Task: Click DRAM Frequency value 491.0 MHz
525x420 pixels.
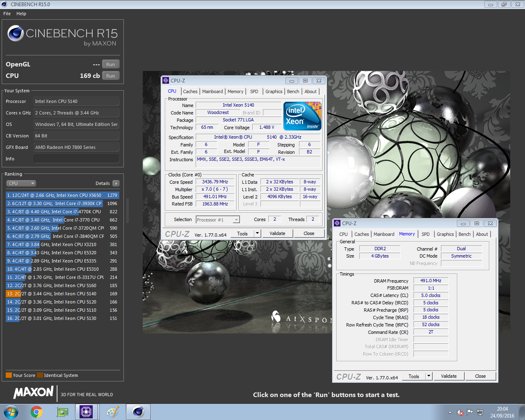Action: [431, 281]
